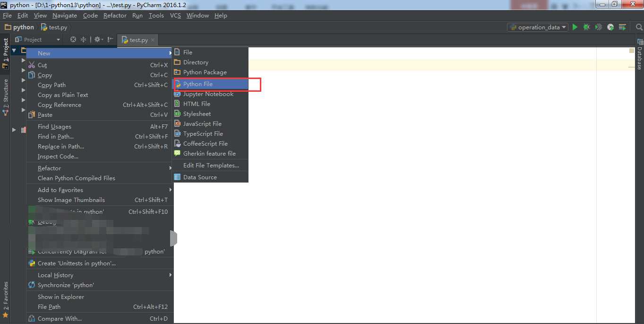Select Show in Explorer entry

(x=100, y=297)
